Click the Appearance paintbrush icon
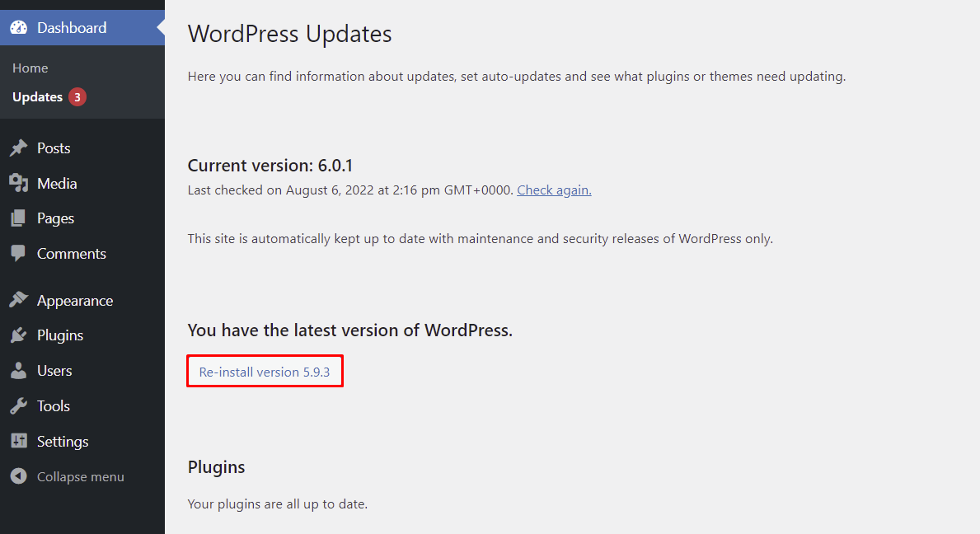The height and width of the screenshot is (534, 980). pos(19,300)
